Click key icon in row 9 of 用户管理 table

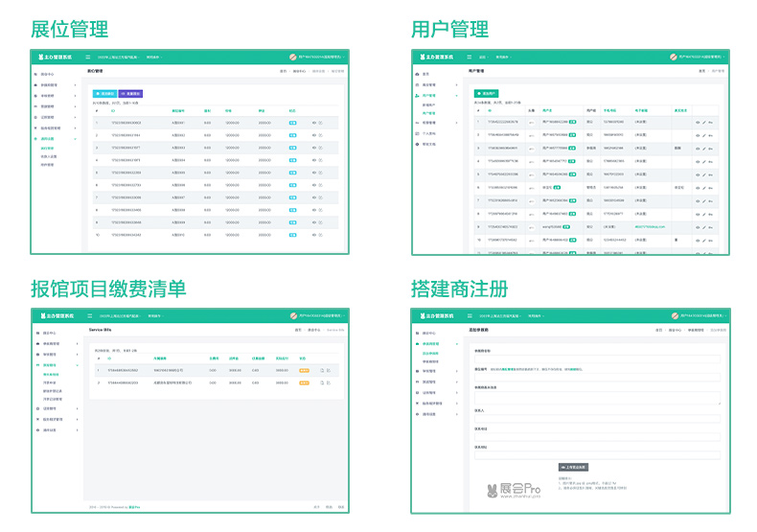(710, 227)
